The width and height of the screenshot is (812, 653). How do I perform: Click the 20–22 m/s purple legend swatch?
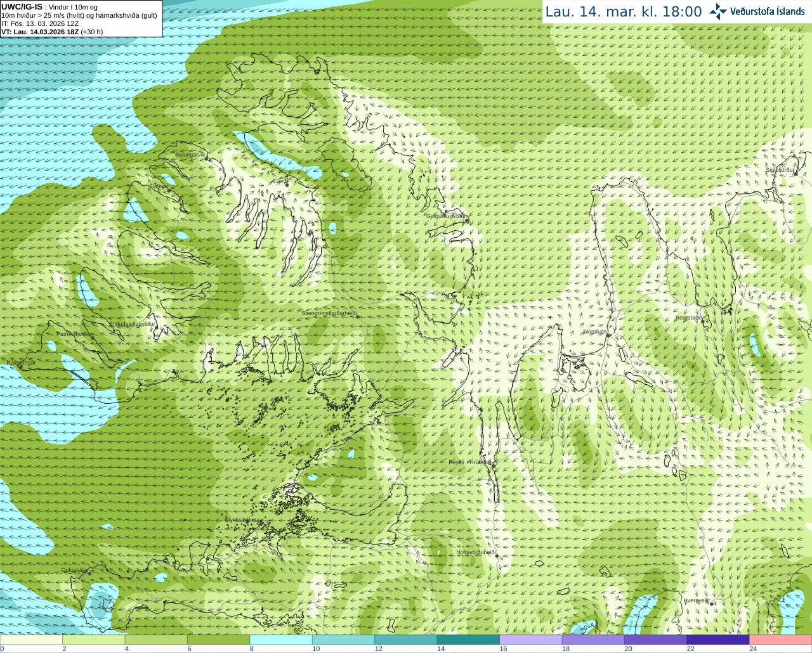click(x=656, y=640)
